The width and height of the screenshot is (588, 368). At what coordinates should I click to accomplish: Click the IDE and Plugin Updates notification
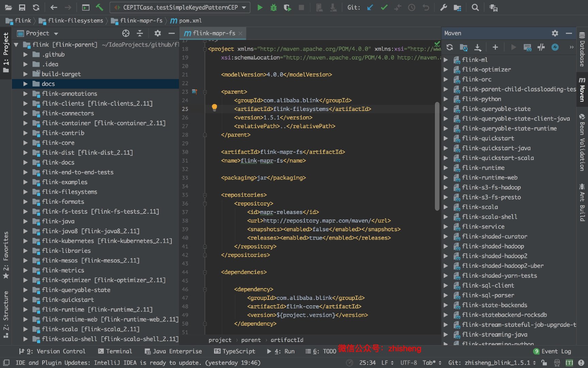pos(138,363)
